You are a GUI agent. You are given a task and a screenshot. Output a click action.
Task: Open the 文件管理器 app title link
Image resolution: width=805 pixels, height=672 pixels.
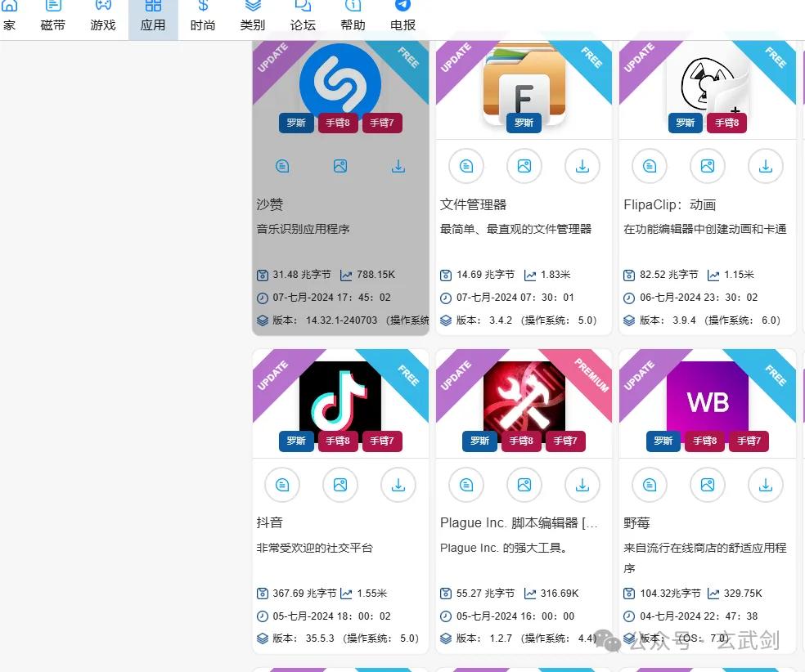[x=474, y=204]
